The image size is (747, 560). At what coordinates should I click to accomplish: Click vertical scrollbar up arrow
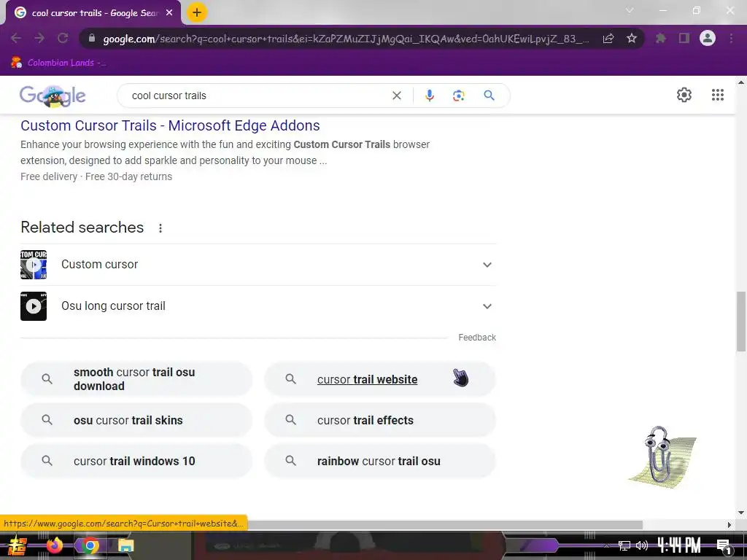coord(741,82)
